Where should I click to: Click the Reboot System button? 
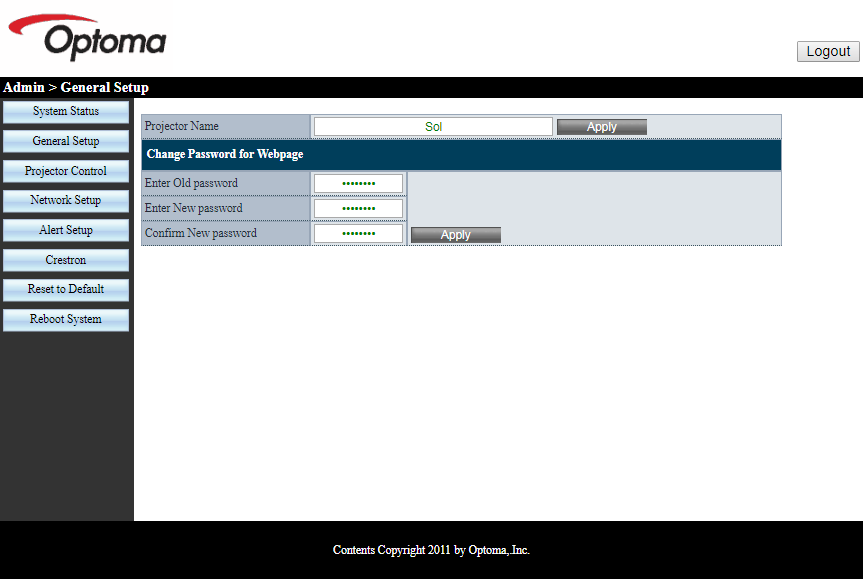click(66, 319)
